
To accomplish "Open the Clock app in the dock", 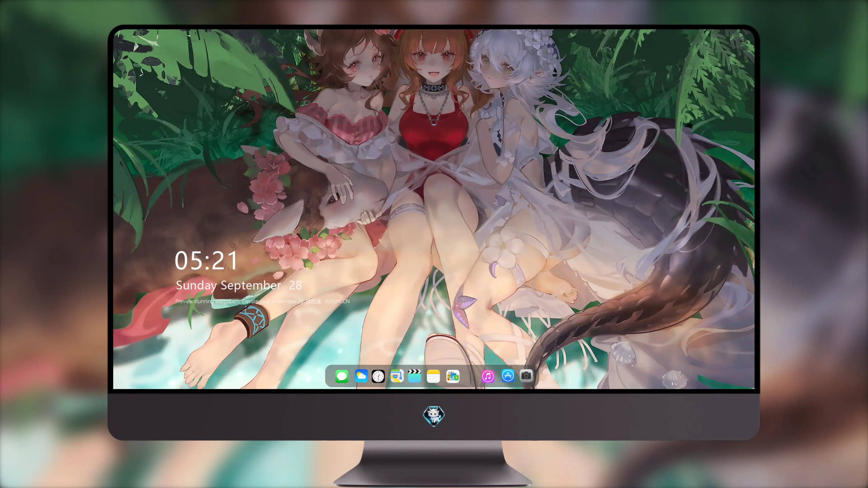I will coord(378,376).
